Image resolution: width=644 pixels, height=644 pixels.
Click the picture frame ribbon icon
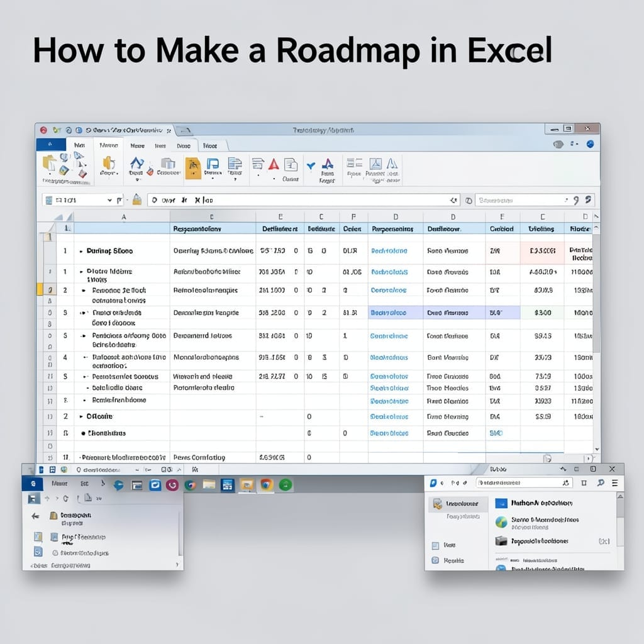pos(375,164)
